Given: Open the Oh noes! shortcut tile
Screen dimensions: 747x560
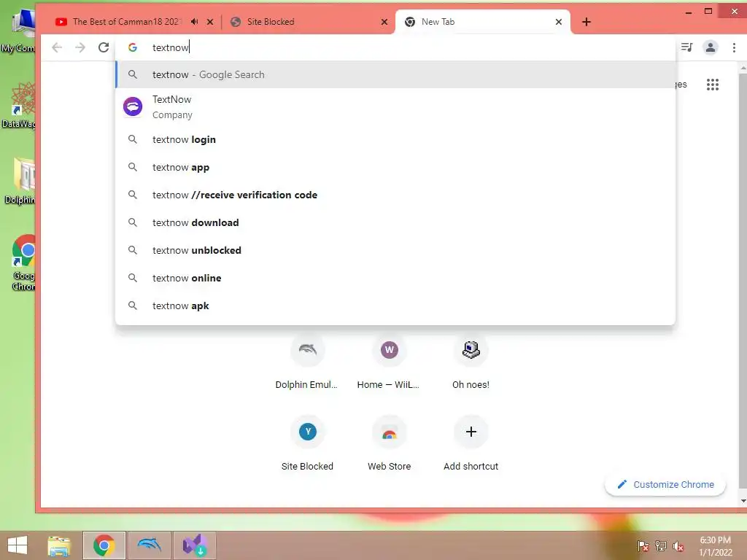Looking at the screenshot, I should 471,363.
